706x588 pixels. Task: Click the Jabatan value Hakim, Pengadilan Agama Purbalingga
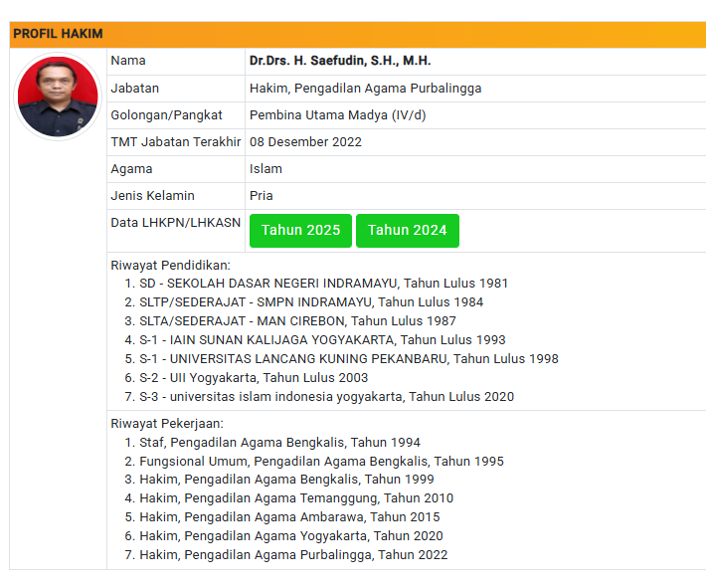tap(365, 88)
